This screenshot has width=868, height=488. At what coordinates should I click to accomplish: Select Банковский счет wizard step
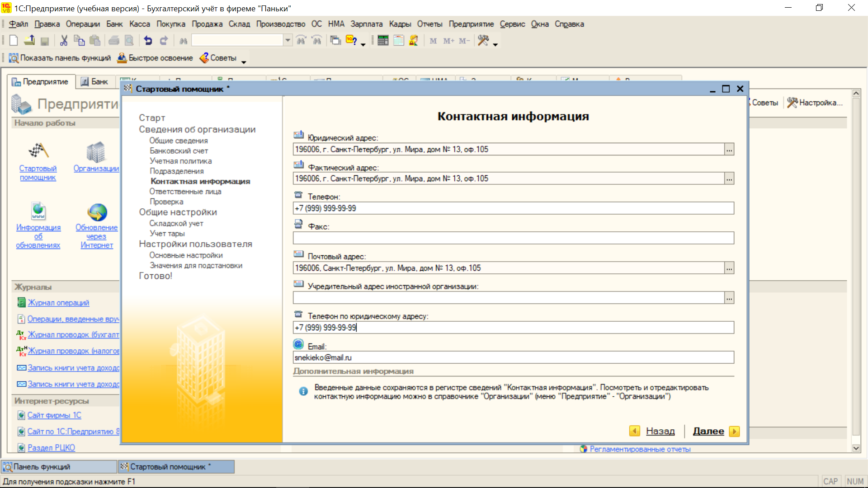click(179, 151)
